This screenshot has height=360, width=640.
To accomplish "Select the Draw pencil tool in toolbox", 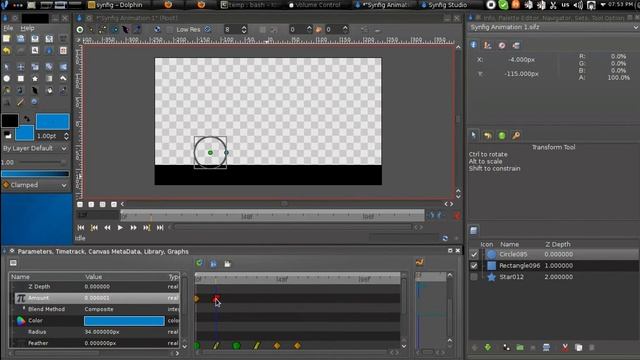I will [x=21, y=102].
